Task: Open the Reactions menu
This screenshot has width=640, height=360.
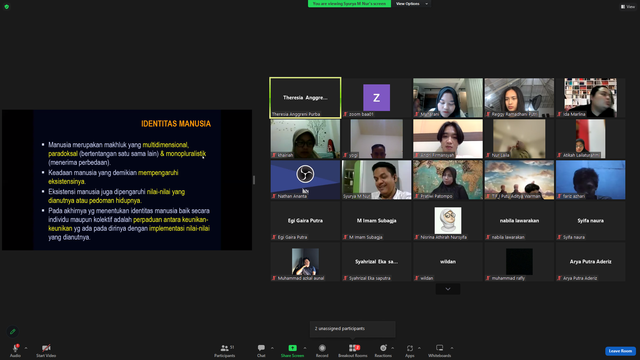Action: pos(383,350)
